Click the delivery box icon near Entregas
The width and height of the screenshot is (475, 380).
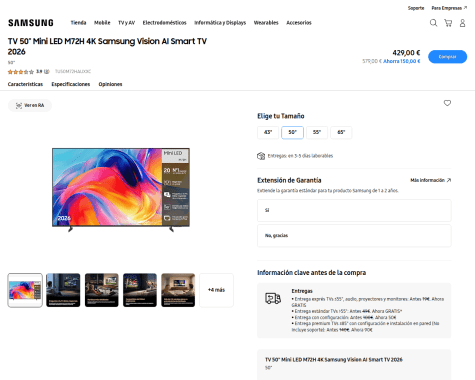click(x=261, y=156)
